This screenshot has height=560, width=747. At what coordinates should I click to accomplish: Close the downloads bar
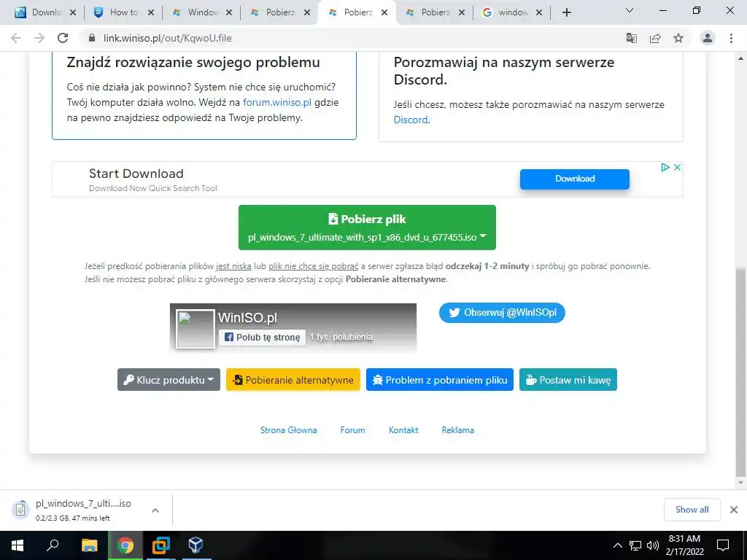click(x=734, y=510)
